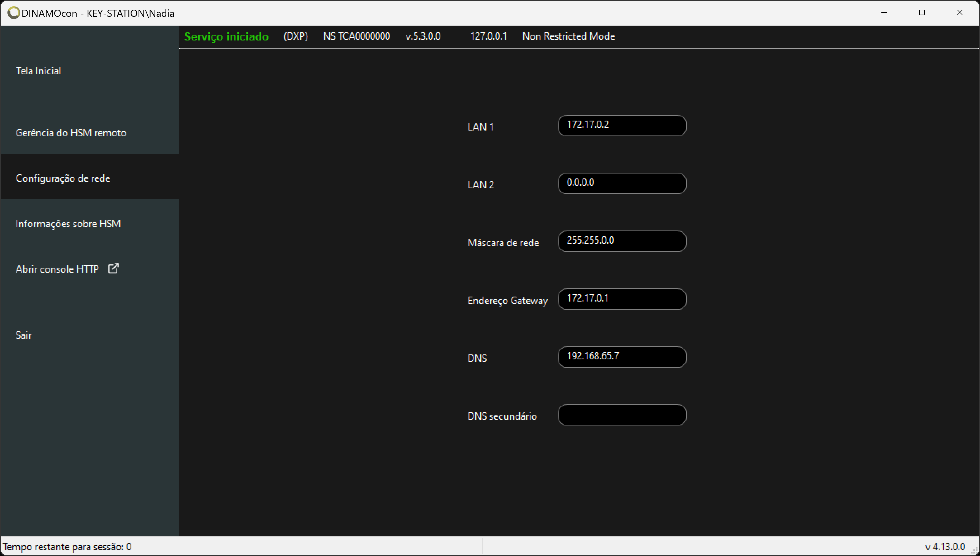Screen dimensions: 980x556
Task: Click the DXP mode indicator
Action: point(295,36)
